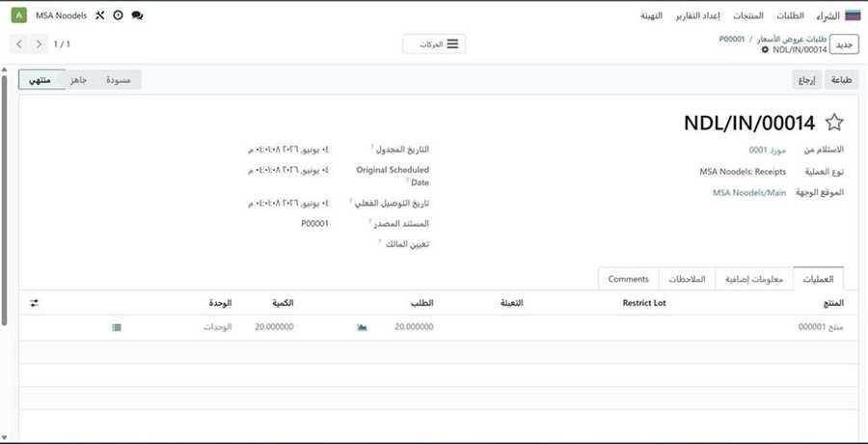Viewport: 868px width, 444px height.
Task: Switch to the العمليات tab
Action: pos(818,279)
